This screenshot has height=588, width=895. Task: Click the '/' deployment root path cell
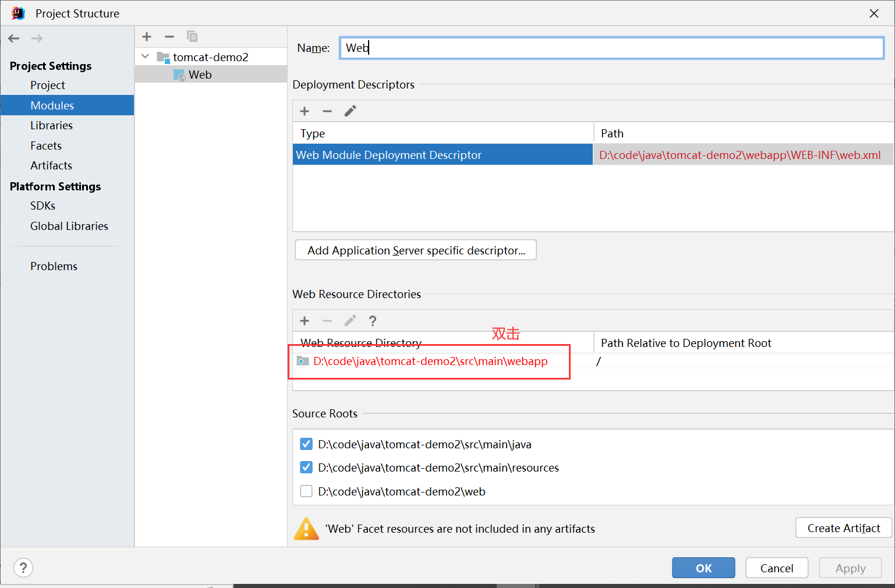744,361
